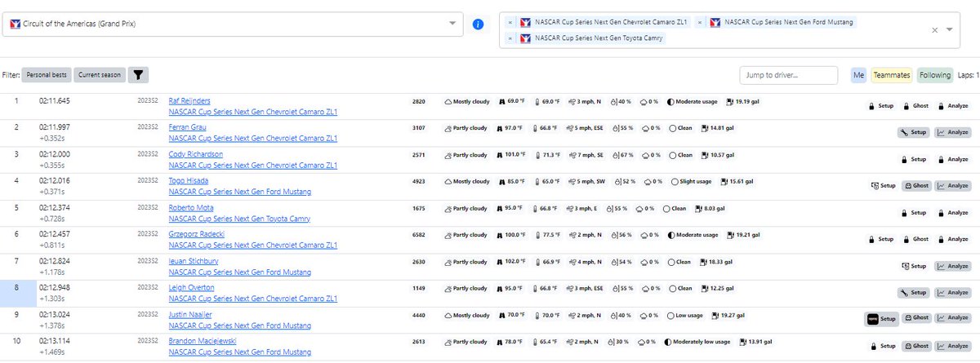Viewport: 980px width, 363px height.
Task: Clear all selected cars
Action: point(935,29)
